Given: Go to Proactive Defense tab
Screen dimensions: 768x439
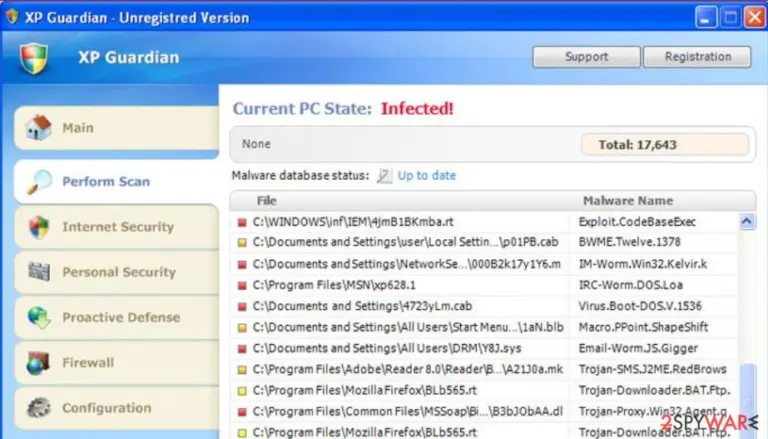Looking at the screenshot, I should (117, 317).
